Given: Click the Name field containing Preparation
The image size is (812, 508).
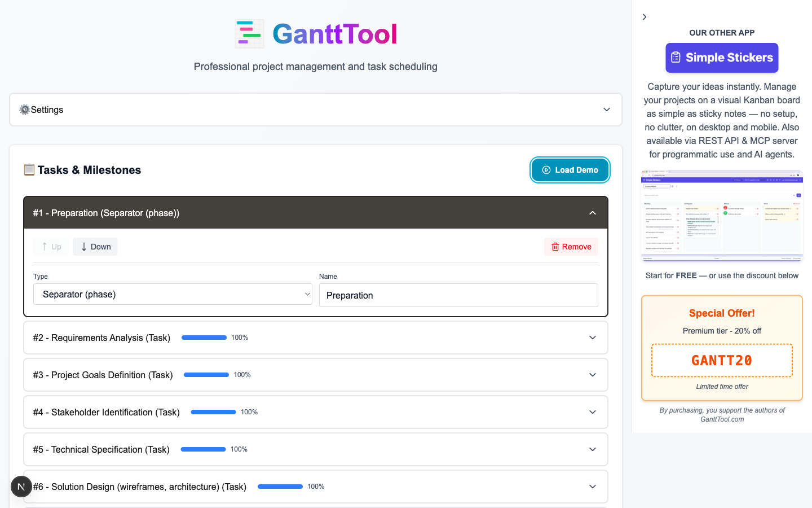Looking at the screenshot, I should pos(458,295).
